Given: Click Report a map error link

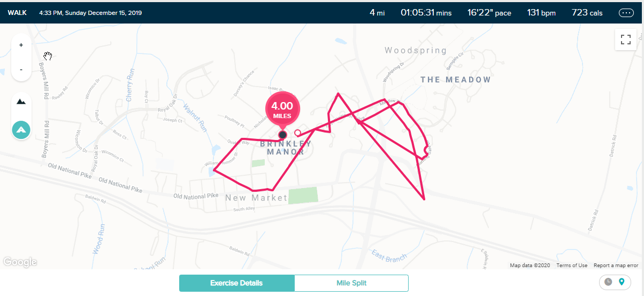Looking at the screenshot, I should click(x=616, y=266).
